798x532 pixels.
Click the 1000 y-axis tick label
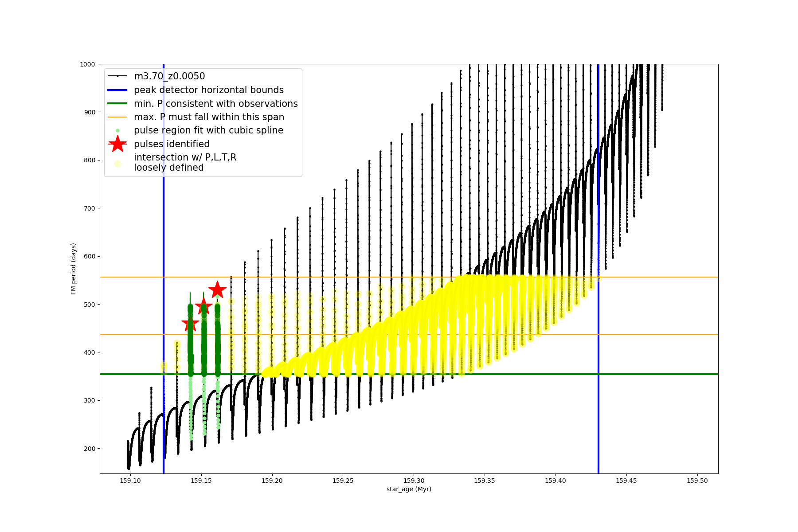point(87,64)
